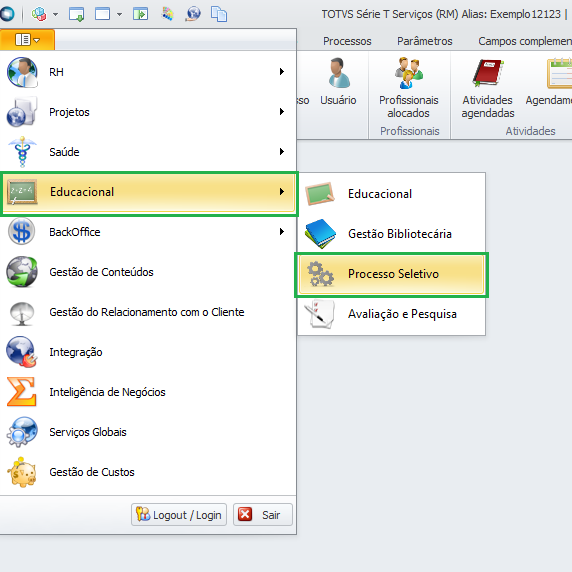
Task: Switch to the Parâmetros ribbon tab
Action: click(x=425, y=41)
